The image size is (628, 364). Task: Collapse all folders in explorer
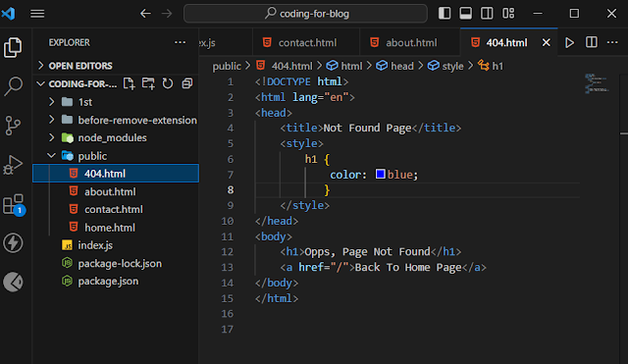pyautogui.click(x=187, y=83)
